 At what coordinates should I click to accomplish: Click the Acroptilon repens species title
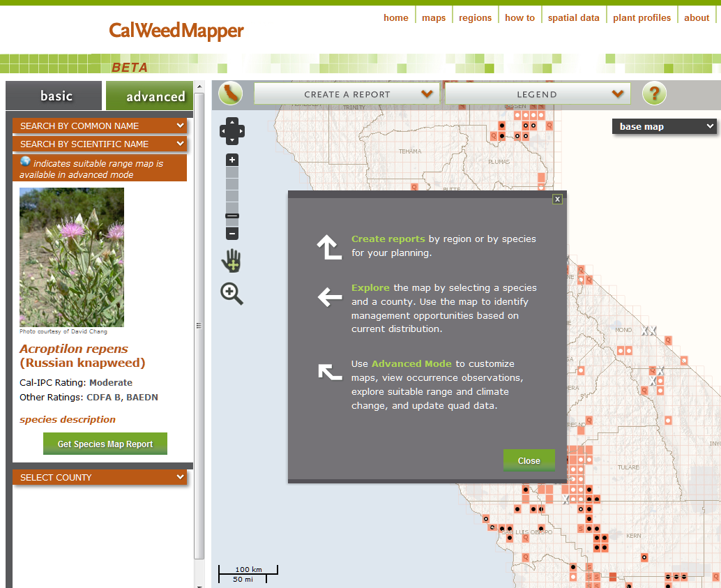click(74, 348)
